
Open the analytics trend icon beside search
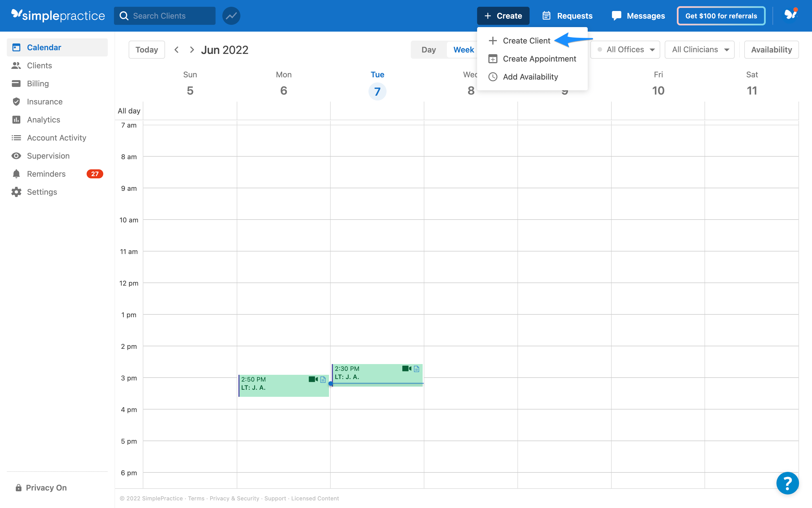pyautogui.click(x=231, y=16)
